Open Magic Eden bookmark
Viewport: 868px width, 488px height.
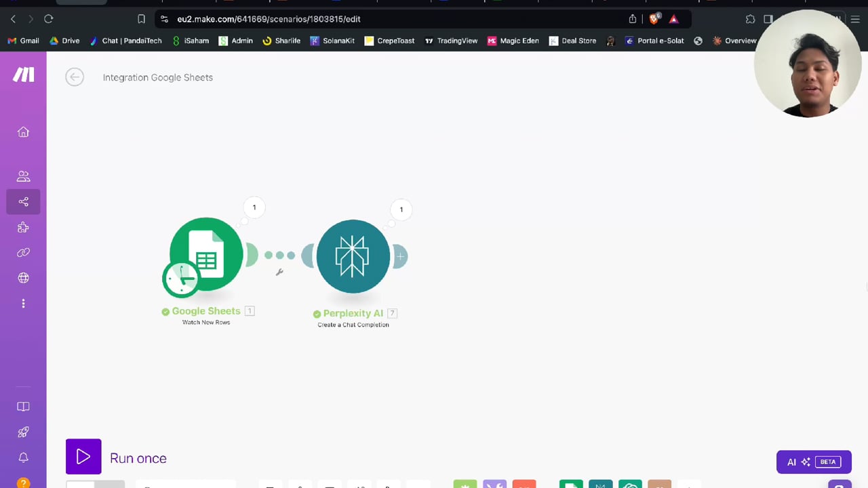point(513,41)
